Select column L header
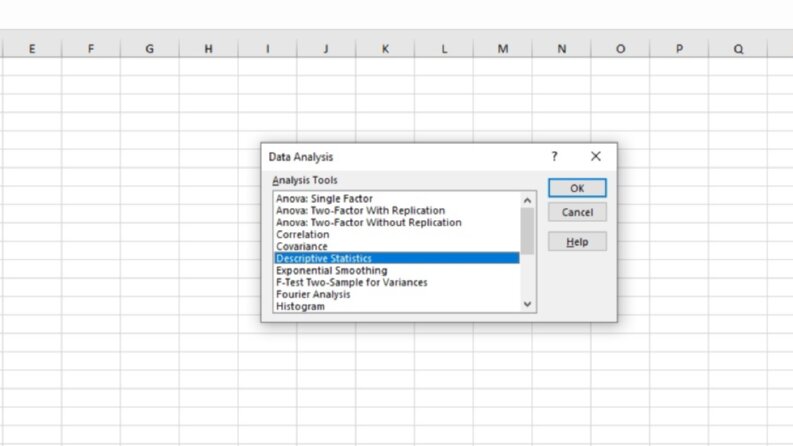The image size is (793, 446). [444, 49]
